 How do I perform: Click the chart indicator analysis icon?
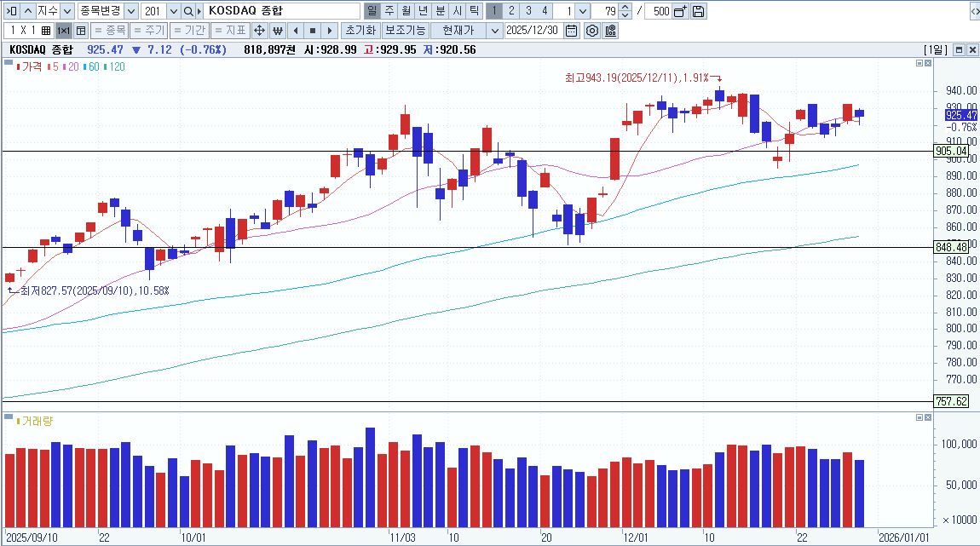click(x=611, y=30)
